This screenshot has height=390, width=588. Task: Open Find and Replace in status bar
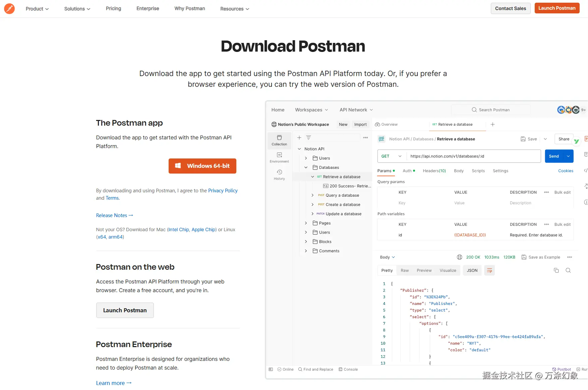(315, 370)
